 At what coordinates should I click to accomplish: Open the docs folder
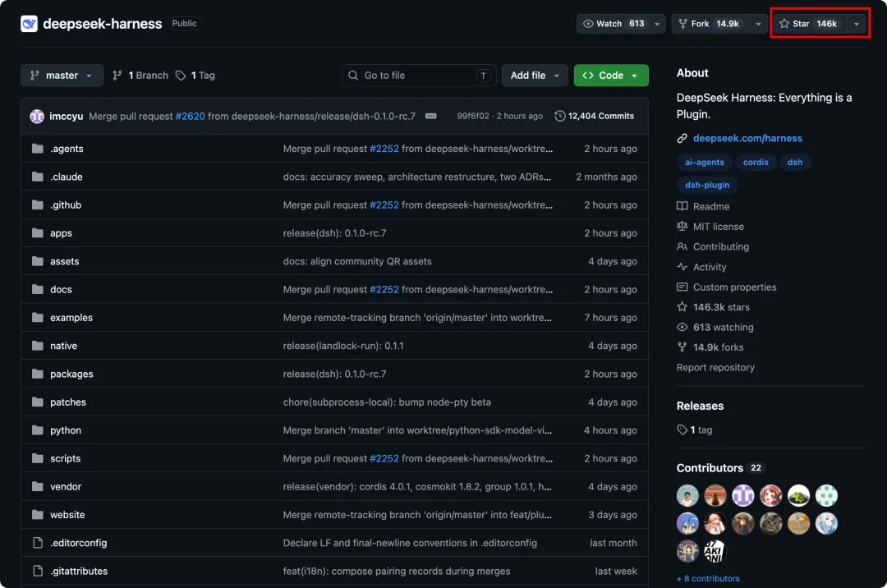61,289
